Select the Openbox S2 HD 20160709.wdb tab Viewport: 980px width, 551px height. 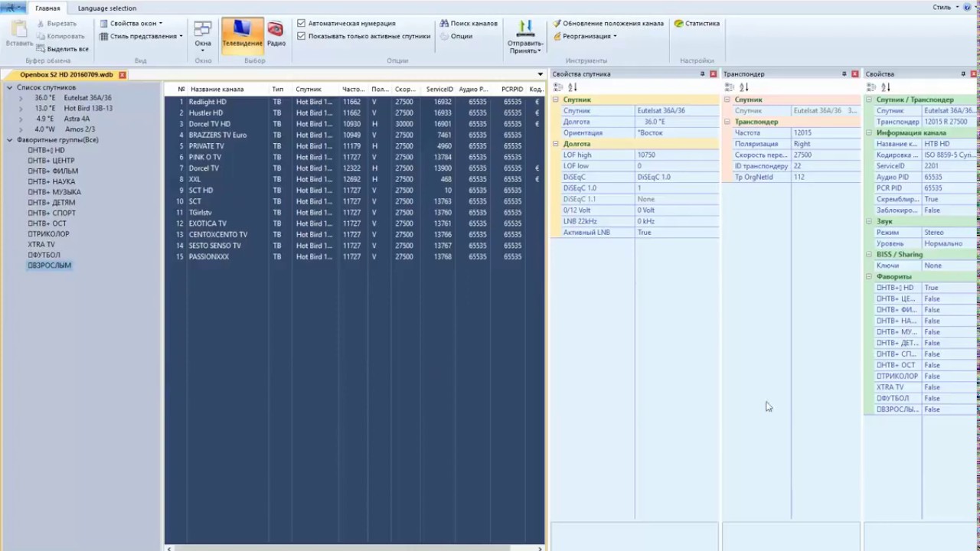click(x=66, y=75)
